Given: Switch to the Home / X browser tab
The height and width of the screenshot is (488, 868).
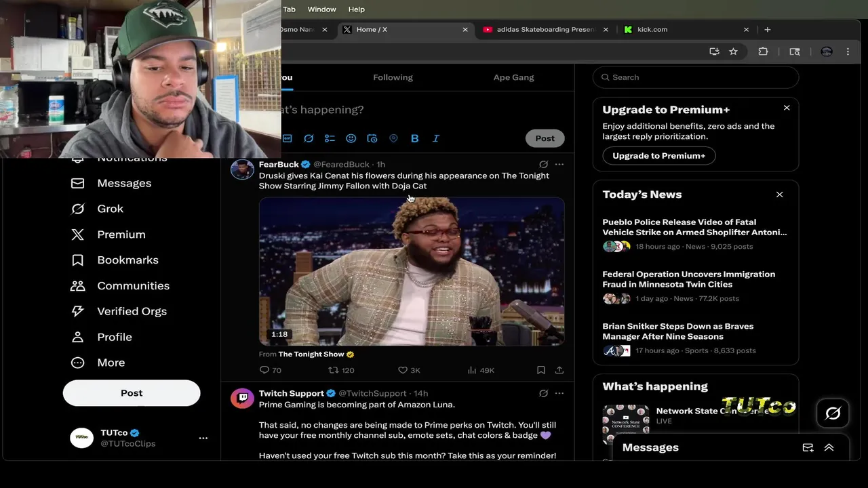Looking at the screenshot, I should (x=406, y=30).
